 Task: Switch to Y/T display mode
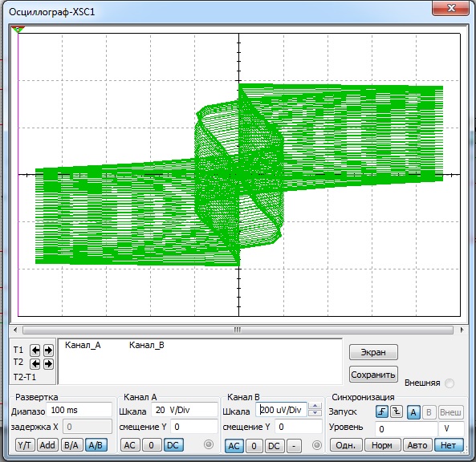[x=25, y=445]
